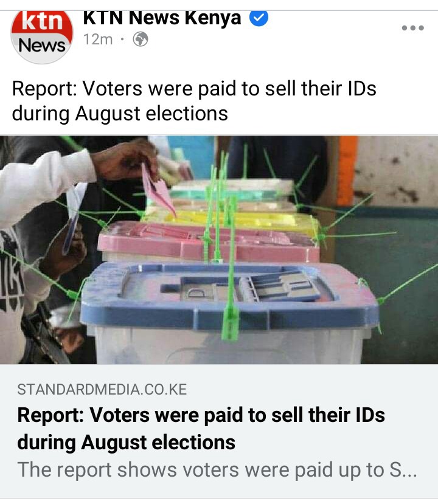438x504 pixels.
Task: Tap the blue verified badge
Action: click(x=259, y=18)
